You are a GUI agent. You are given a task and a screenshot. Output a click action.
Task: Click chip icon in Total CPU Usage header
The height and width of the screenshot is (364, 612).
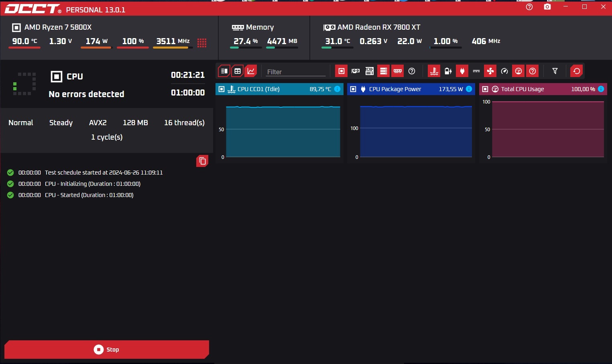pyautogui.click(x=485, y=89)
